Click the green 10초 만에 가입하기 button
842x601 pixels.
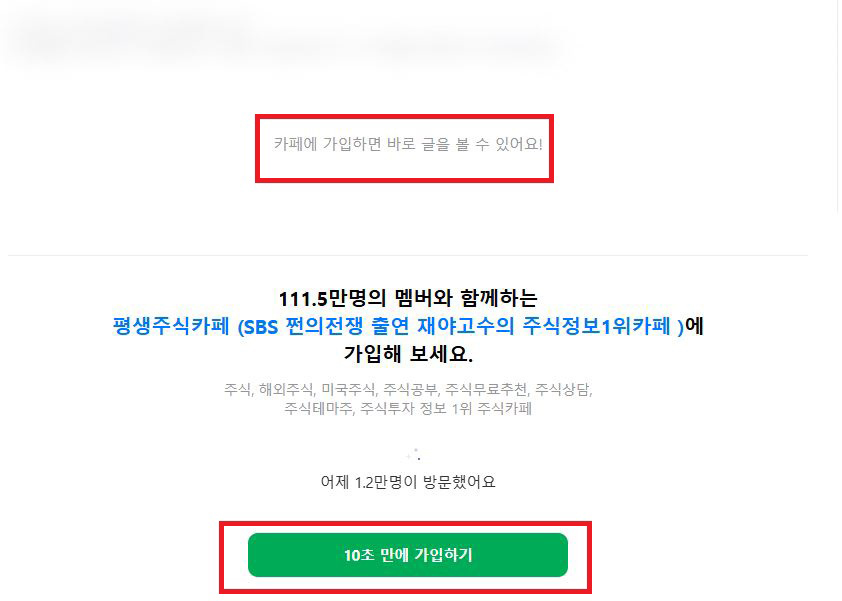click(x=408, y=555)
